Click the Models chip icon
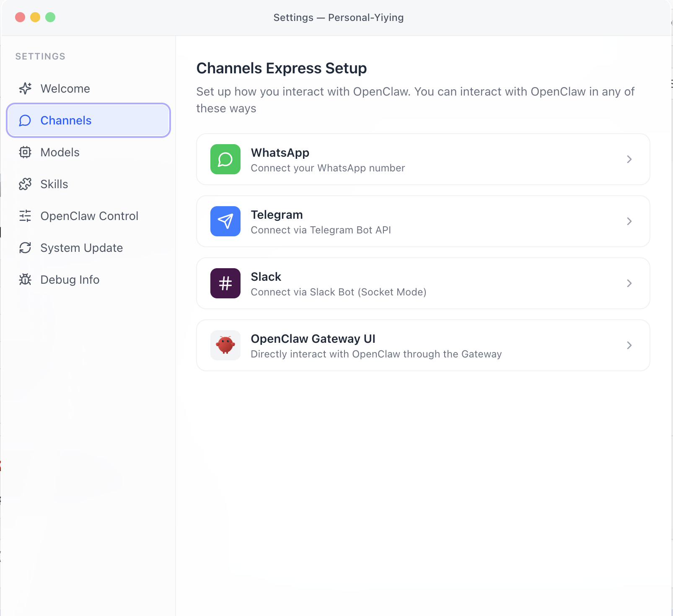The height and width of the screenshot is (616, 673). click(25, 152)
